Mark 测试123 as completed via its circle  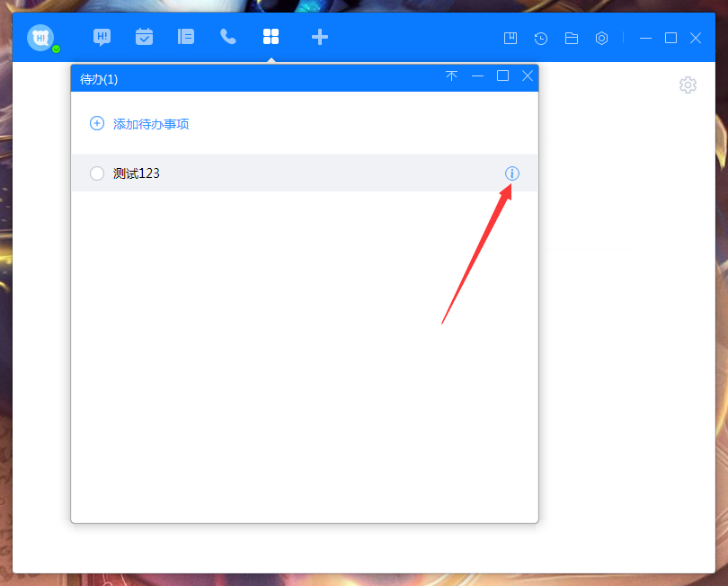[x=97, y=173]
